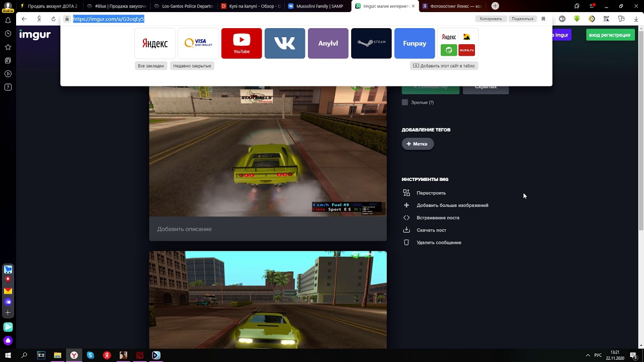Open the collections icon in the sidebar

pos(8,61)
